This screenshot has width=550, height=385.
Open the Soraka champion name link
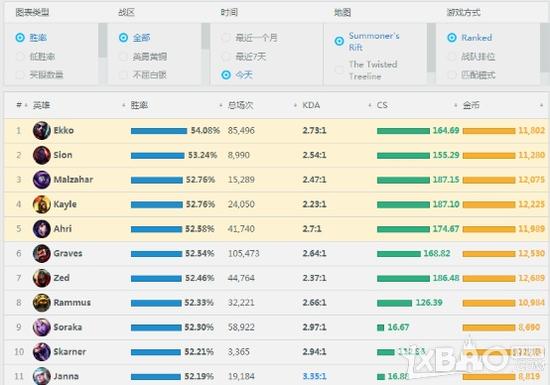[68, 327]
